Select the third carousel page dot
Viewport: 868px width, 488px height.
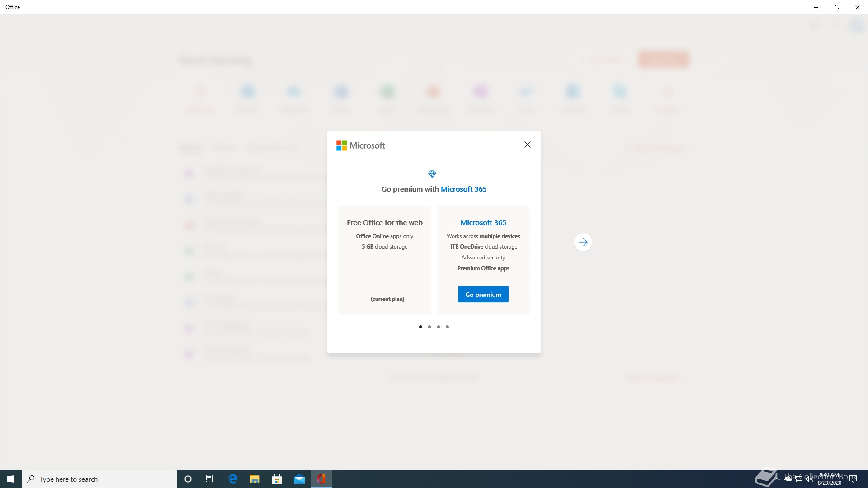[438, 327]
